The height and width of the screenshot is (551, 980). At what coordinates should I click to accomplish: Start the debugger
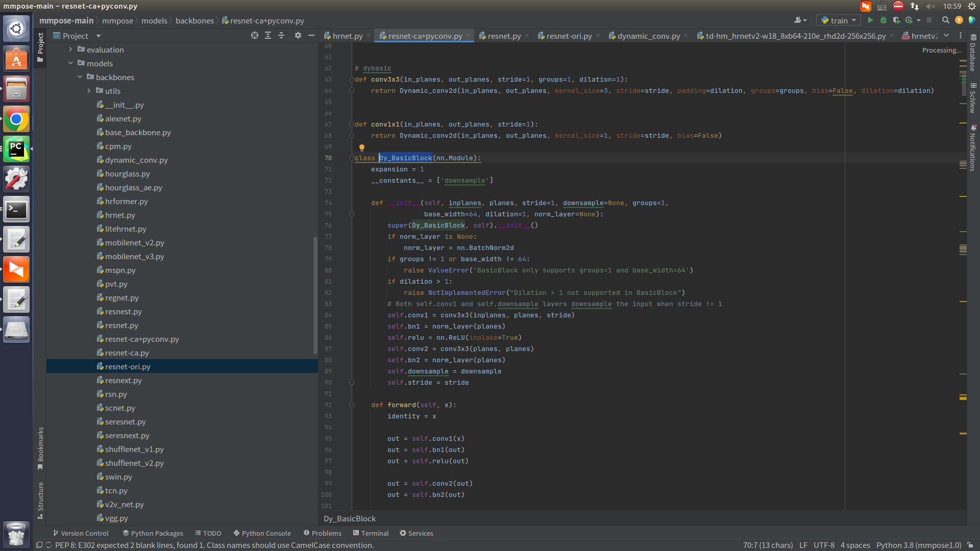[x=884, y=20]
